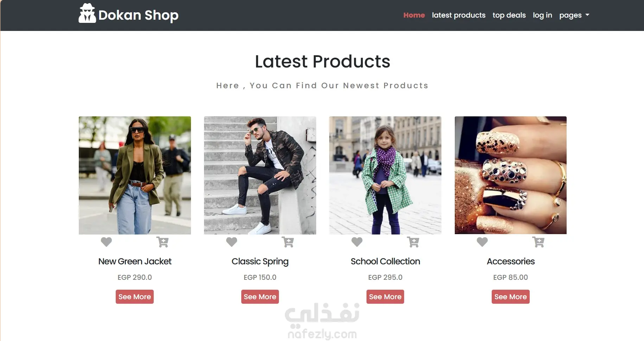The width and height of the screenshot is (644, 341).
Task: Open top deals in navbar
Action: pos(509,15)
